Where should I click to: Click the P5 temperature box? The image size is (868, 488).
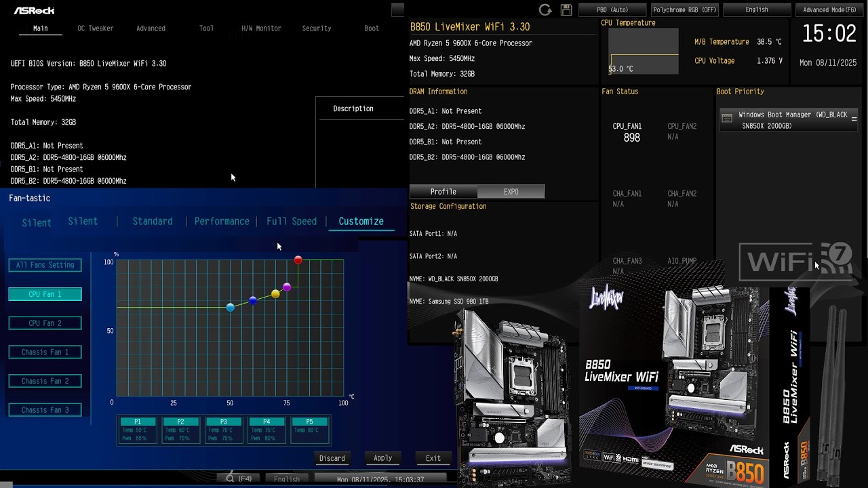(x=310, y=430)
